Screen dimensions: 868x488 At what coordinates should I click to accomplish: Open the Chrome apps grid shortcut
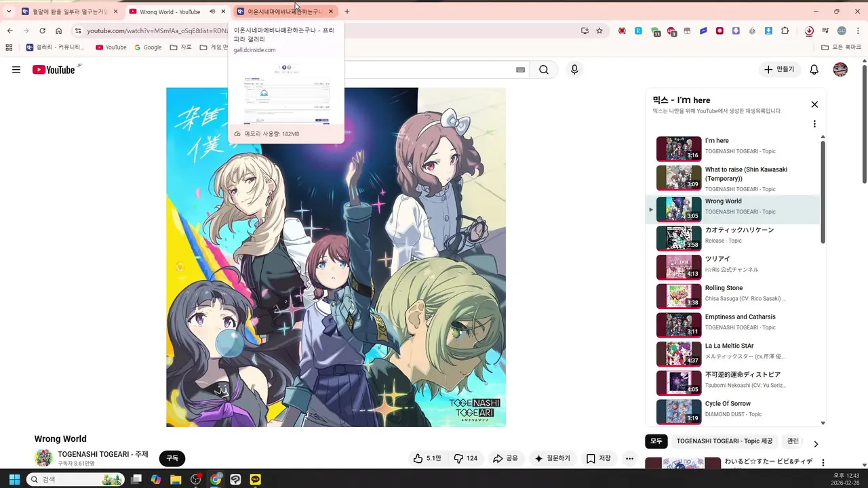coord(9,47)
